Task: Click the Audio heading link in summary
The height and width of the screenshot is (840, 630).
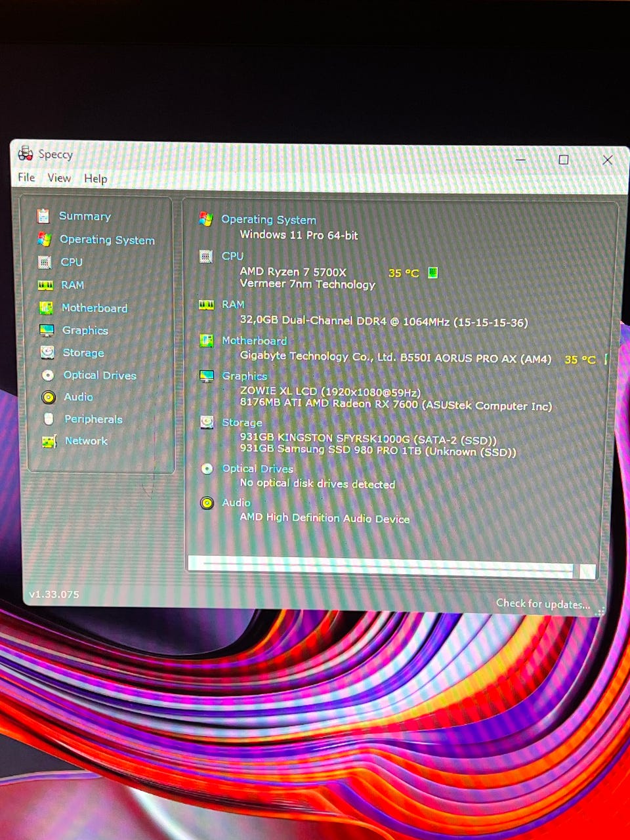Action: click(236, 503)
